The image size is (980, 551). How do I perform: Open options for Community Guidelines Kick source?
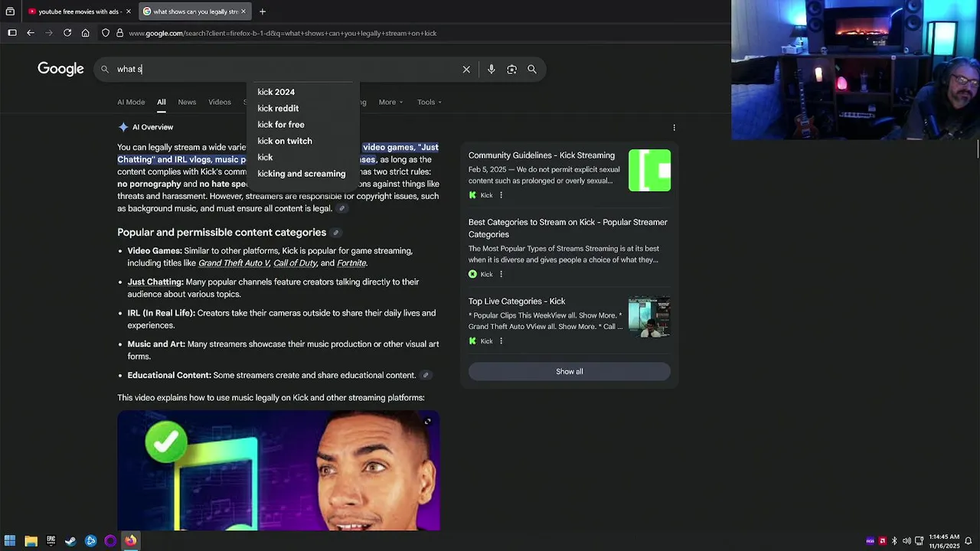coord(501,195)
